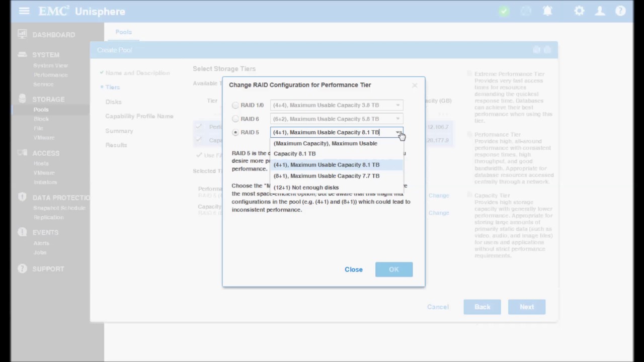Open Jobs under Events
The height and width of the screenshot is (362, 644).
(x=40, y=252)
